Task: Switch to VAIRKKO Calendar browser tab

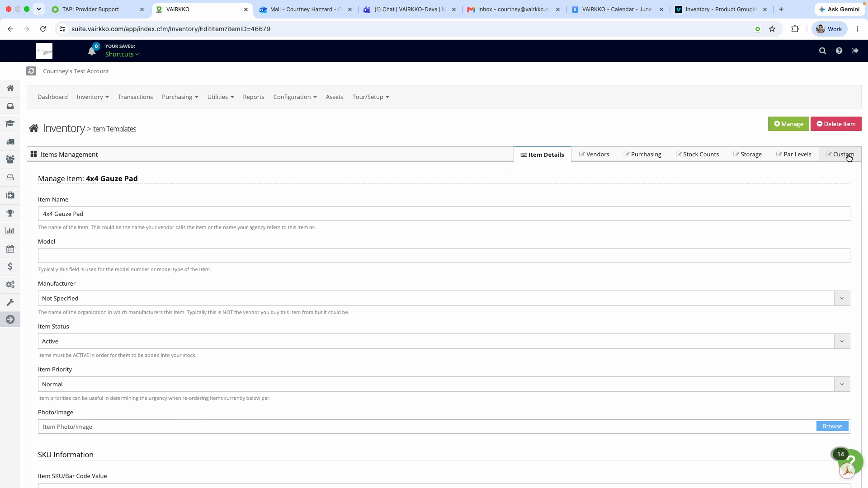Action: tap(618, 9)
